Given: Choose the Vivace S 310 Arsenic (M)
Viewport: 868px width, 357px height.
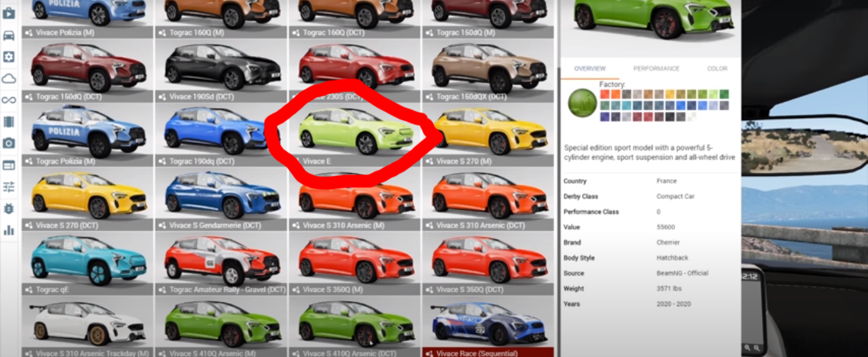Looking at the screenshot, I should (354, 199).
